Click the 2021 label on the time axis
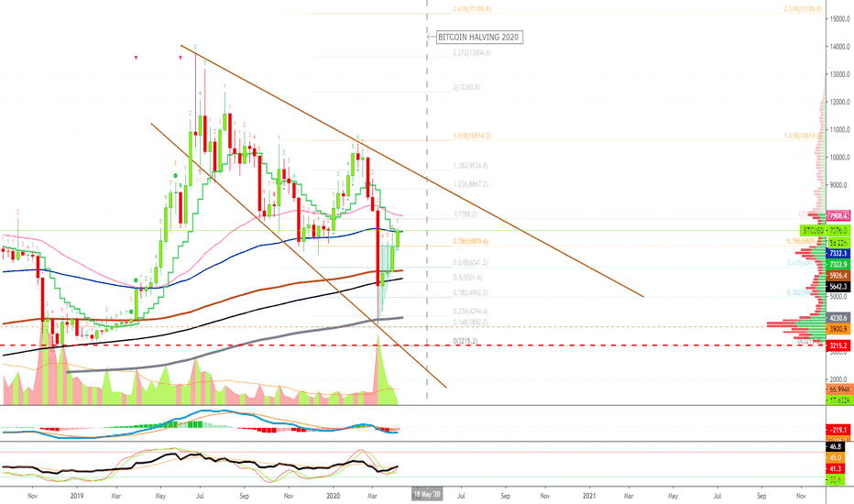854x504 pixels. 589,496
